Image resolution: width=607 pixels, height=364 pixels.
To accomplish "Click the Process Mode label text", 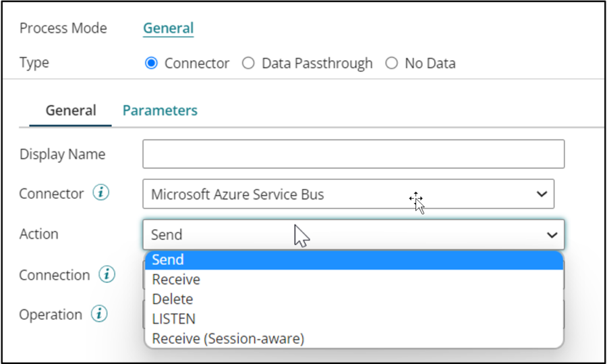I will click(63, 28).
